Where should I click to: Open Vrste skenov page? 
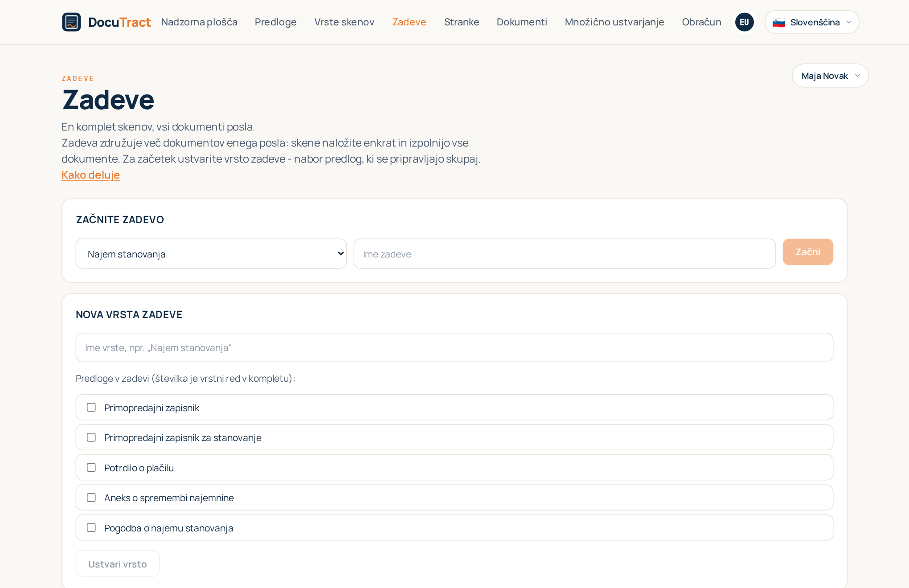[344, 22]
